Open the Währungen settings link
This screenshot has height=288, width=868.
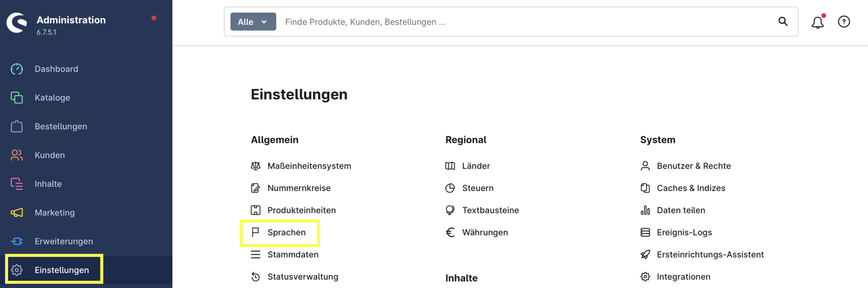point(485,232)
